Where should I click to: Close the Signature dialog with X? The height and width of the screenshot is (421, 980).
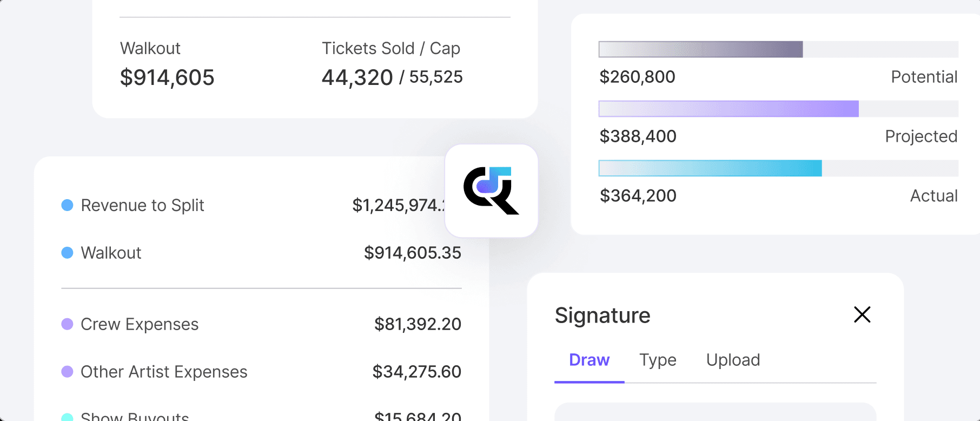tap(862, 314)
